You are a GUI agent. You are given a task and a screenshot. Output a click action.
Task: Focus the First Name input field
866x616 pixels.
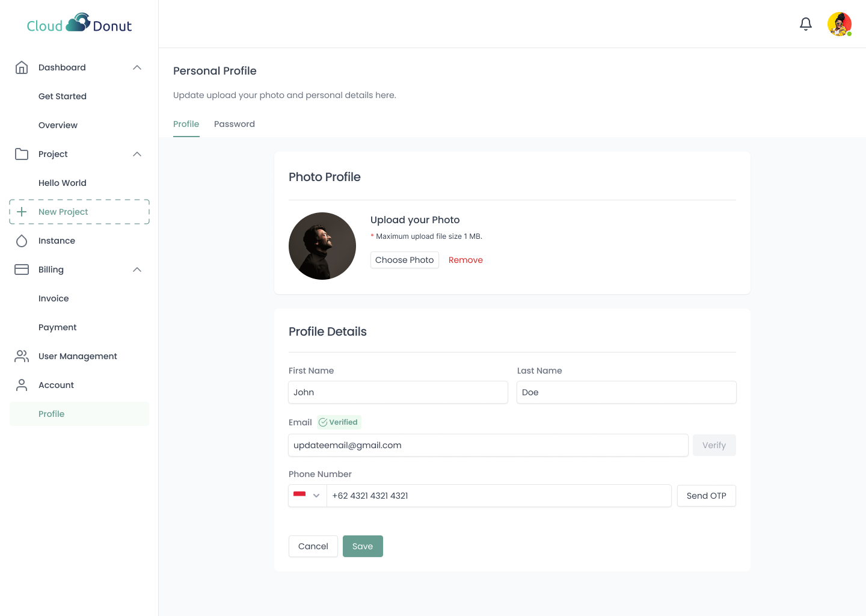398,392
